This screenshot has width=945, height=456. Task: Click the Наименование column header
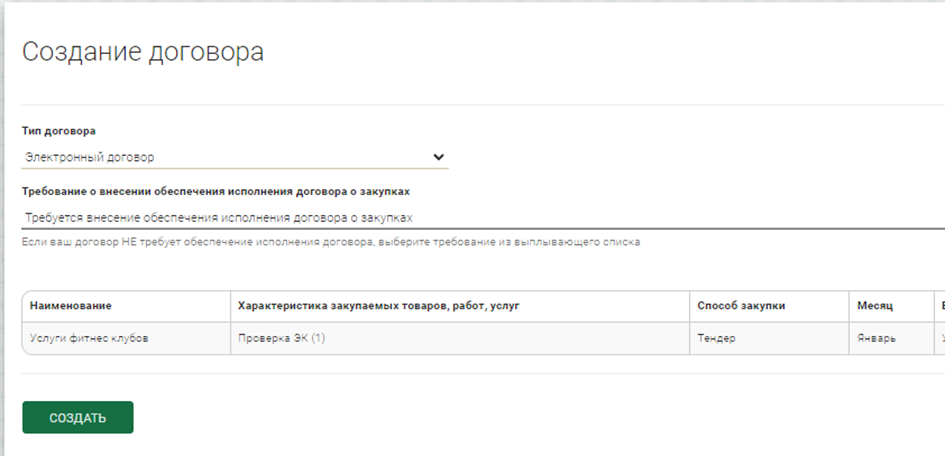(70, 305)
